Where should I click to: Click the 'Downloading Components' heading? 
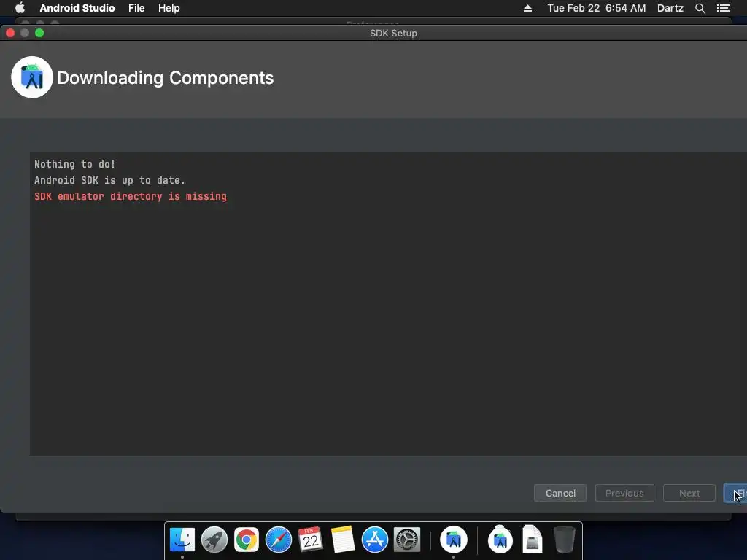tap(166, 78)
